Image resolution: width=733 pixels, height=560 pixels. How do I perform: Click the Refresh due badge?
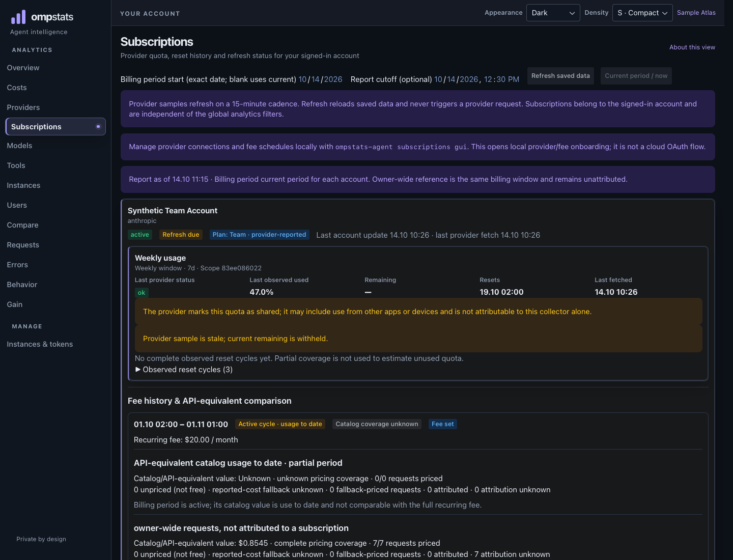pyautogui.click(x=181, y=235)
